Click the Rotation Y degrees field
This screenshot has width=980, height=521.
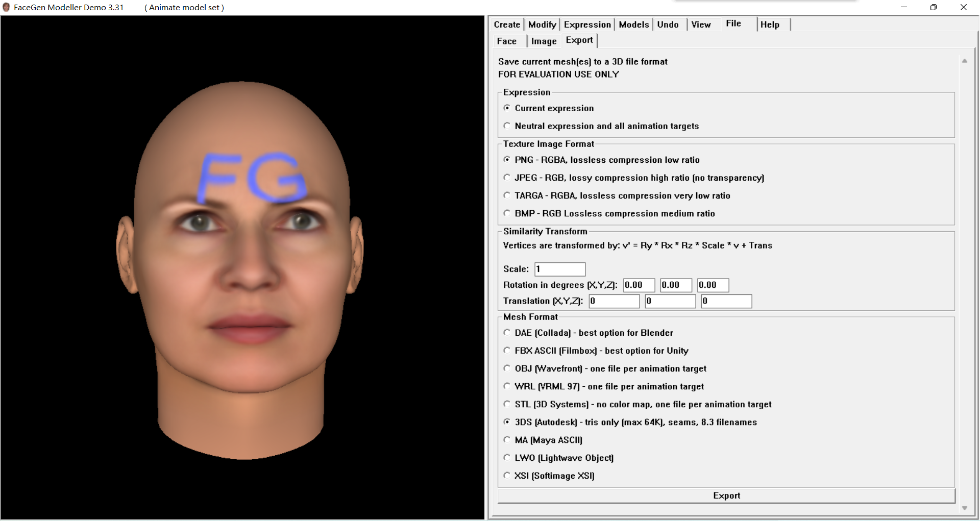pyautogui.click(x=676, y=285)
